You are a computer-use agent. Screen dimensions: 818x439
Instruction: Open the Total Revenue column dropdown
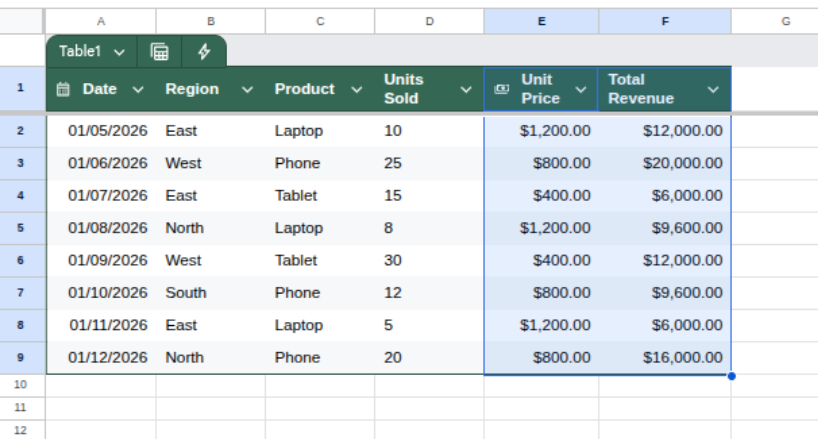click(713, 90)
